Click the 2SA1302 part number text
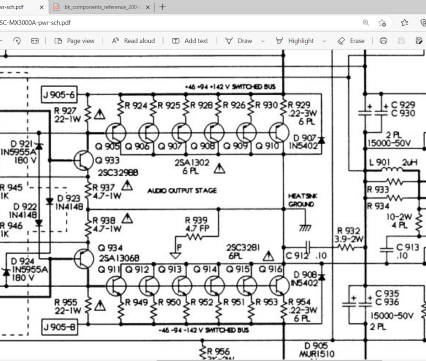The height and width of the screenshot is (361, 426). point(192,163)
